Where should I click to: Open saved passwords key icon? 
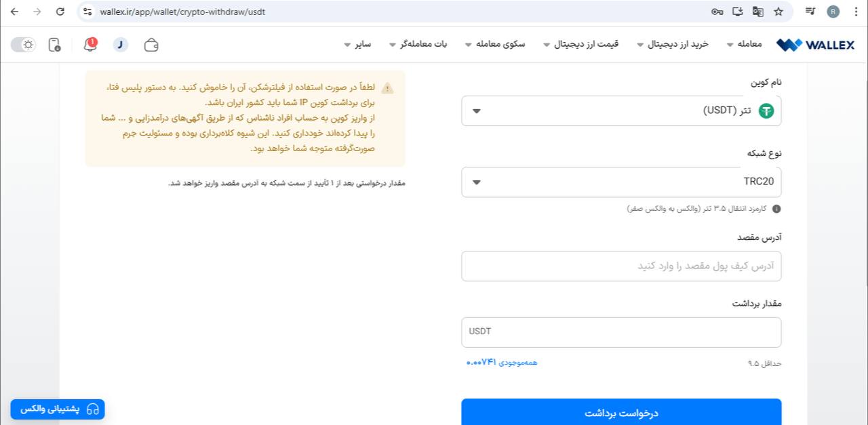pyautogui.click(x=717, y=12)
